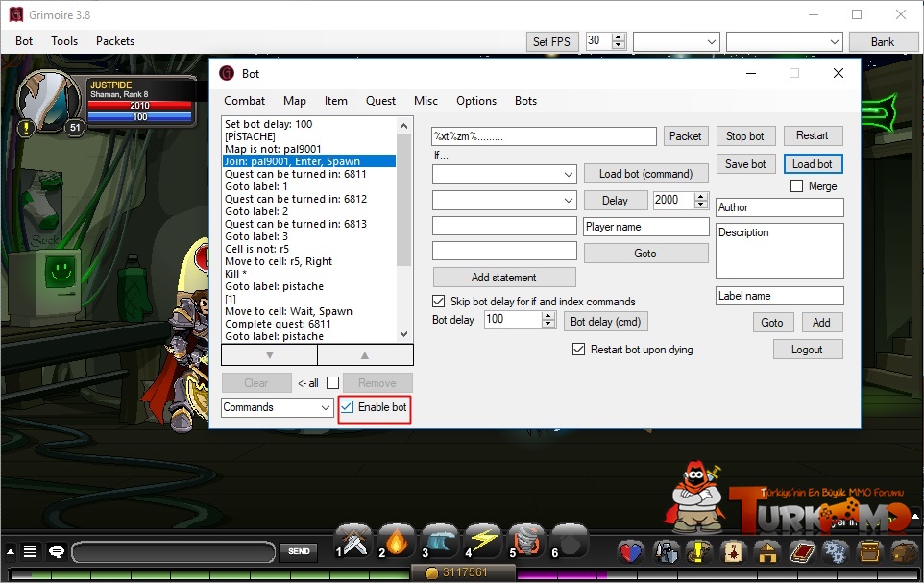Open the red book icon in game menu
924x583 pixels.
(x=801, y=551)
